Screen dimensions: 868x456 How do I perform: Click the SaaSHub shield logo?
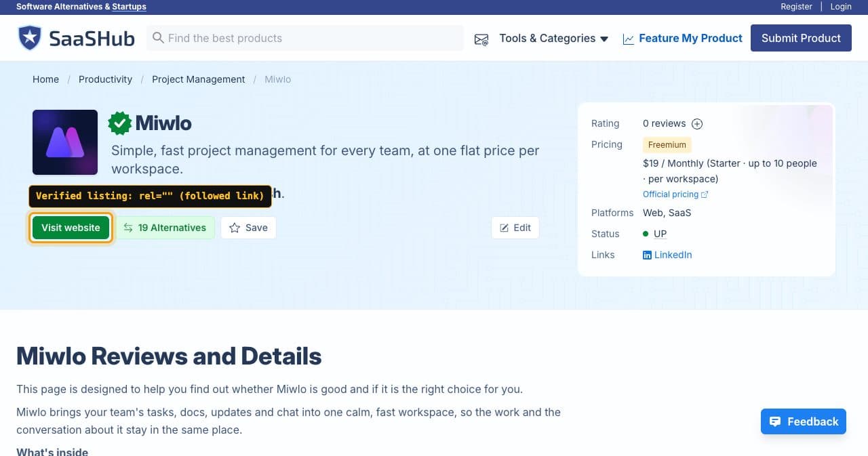[x=30, y=38]
